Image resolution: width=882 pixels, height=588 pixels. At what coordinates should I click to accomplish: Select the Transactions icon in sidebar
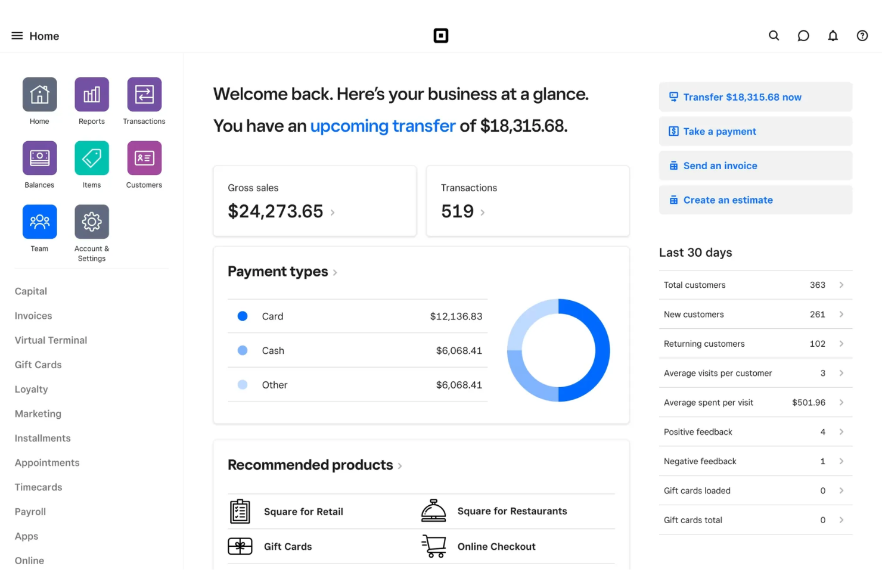pyautogui.click(x=144, y=94)
